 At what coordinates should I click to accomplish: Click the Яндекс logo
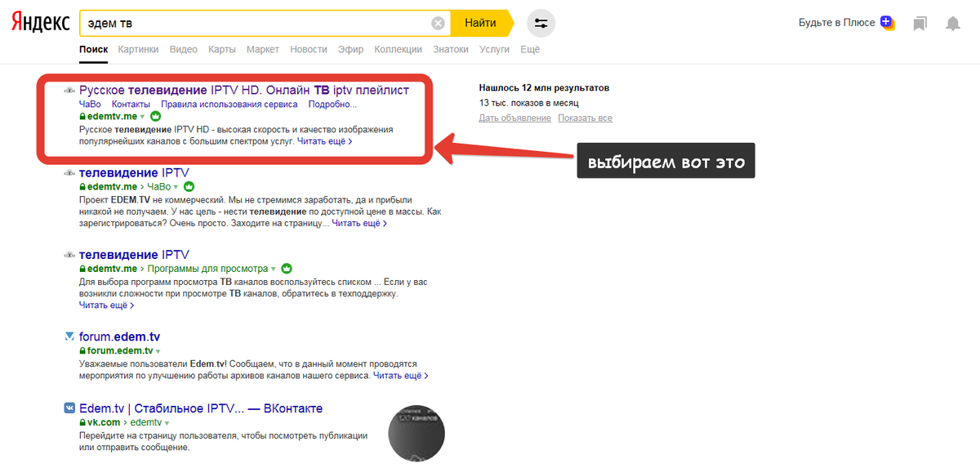tap(40, 24)
